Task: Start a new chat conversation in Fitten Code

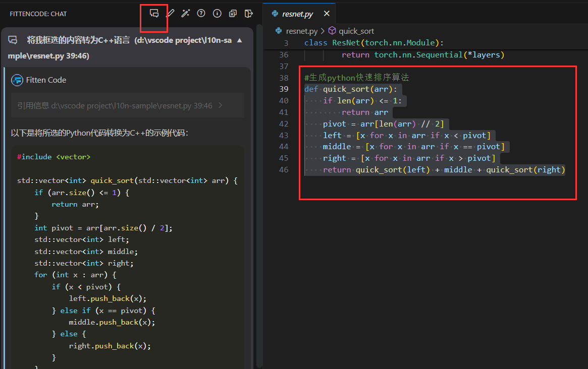Action: click(154, 14)
